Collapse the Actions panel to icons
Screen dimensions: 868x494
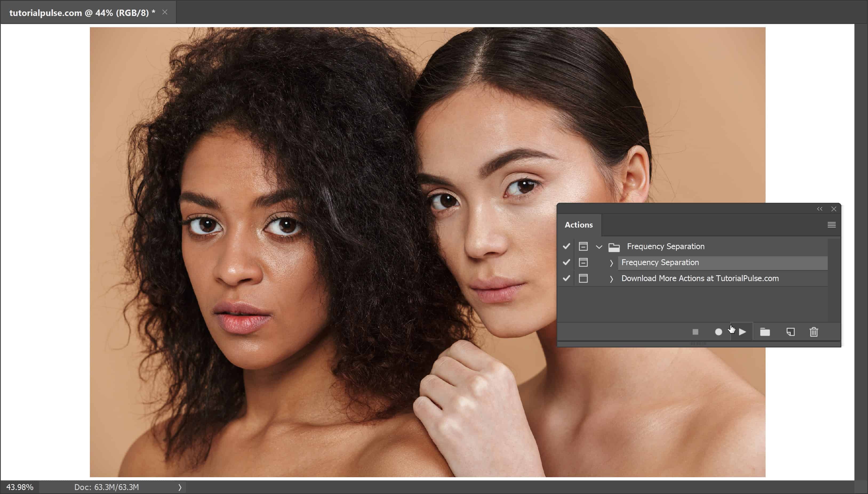819,209
